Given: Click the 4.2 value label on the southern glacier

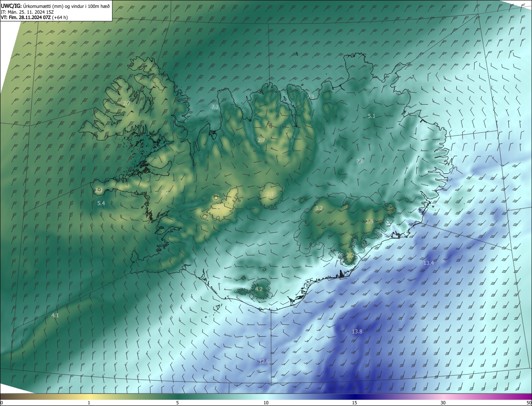Looking at the screenshot, I should [259, 289].
